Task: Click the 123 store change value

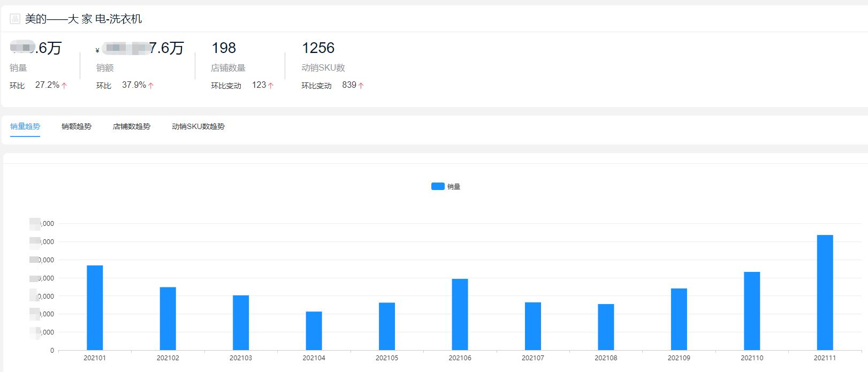Action: pyautogui.click(x=259, y=85)
